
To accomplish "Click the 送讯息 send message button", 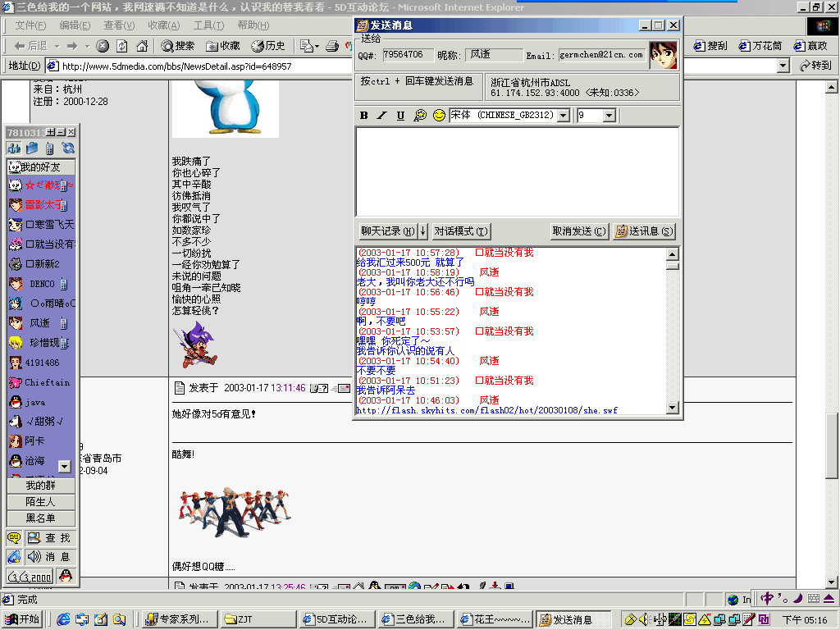I will pyautogui.click(x=644, y=231).
